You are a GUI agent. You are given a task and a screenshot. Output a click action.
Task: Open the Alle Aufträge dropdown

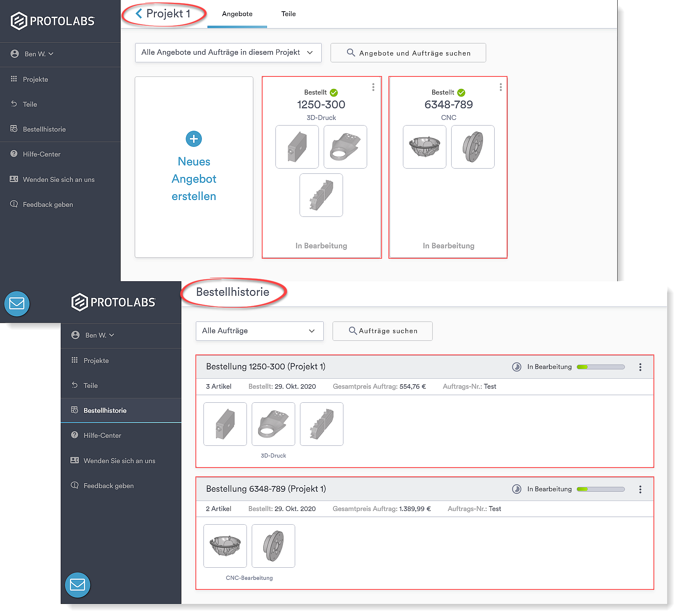pos(259,331)
